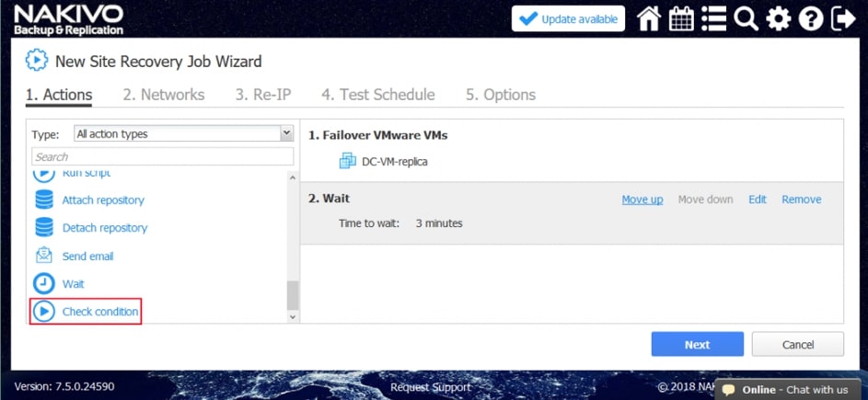
Task: Click the magnifier search icon in header
Action: point(746,18)
